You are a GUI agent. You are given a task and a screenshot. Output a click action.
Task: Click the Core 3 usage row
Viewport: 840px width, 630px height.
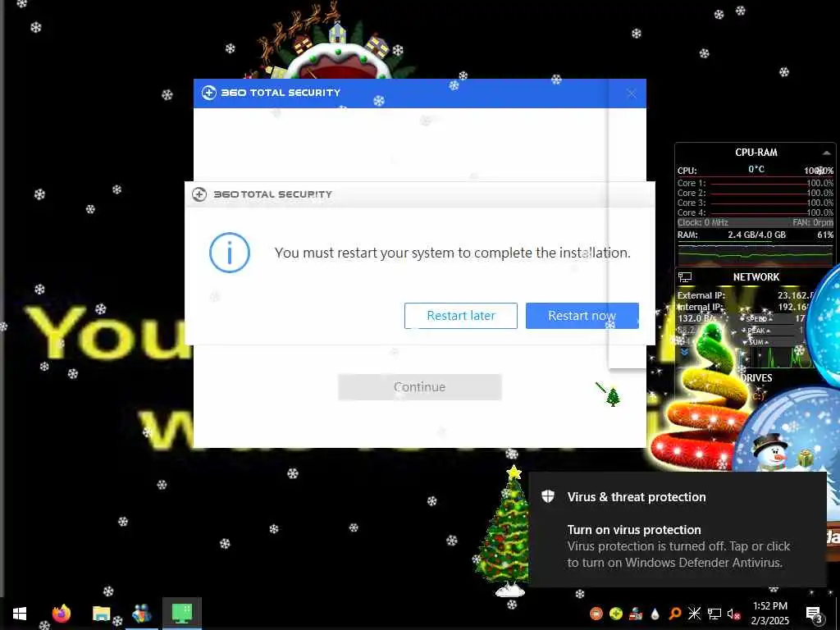coord(755,203)
